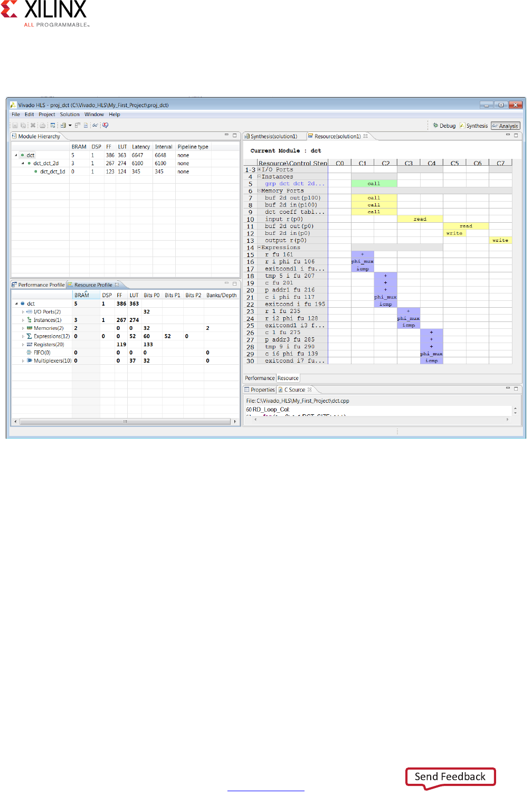This screenshot has width=532, height=797.
Task: Minimize the Resource(solution1) editor area
Action: click(508, 135)
